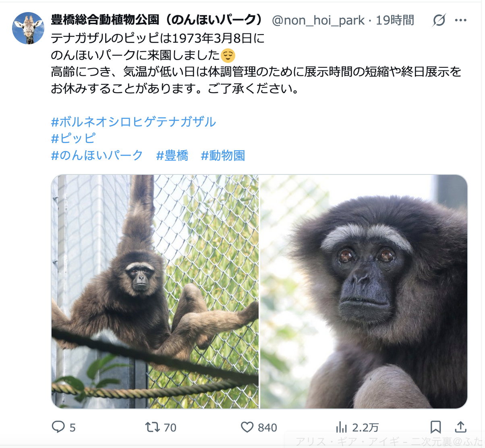The height and width of the screenshot is (448, 485).
Task: Open hashtag #ボルネオシロヒゲテナガザル
Action: coord(134,122)
